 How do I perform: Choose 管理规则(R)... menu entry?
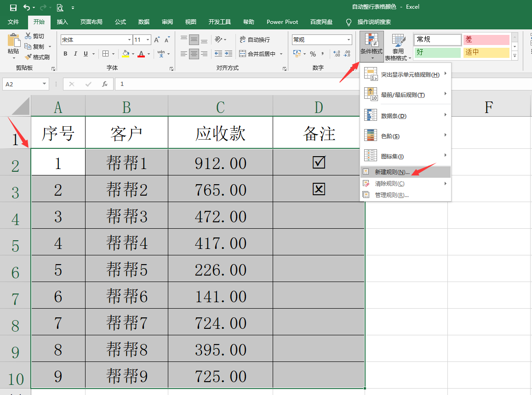pos(406,195)
